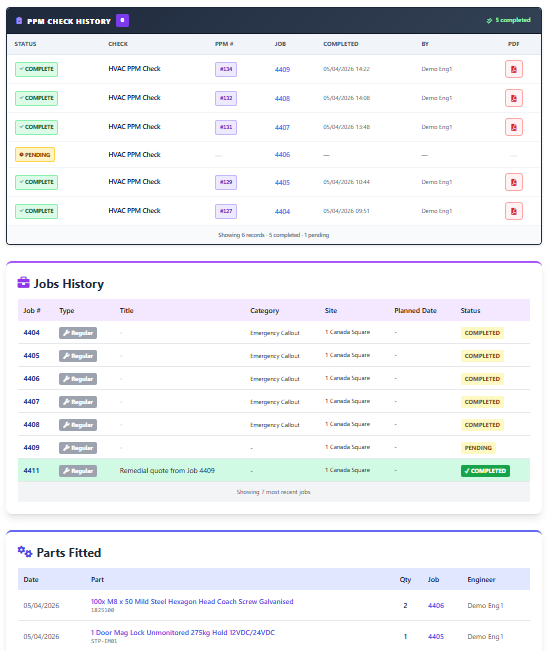Click Category column header in Jobs History
This screenshot has height=651, width=550.
tap(264, 311)
